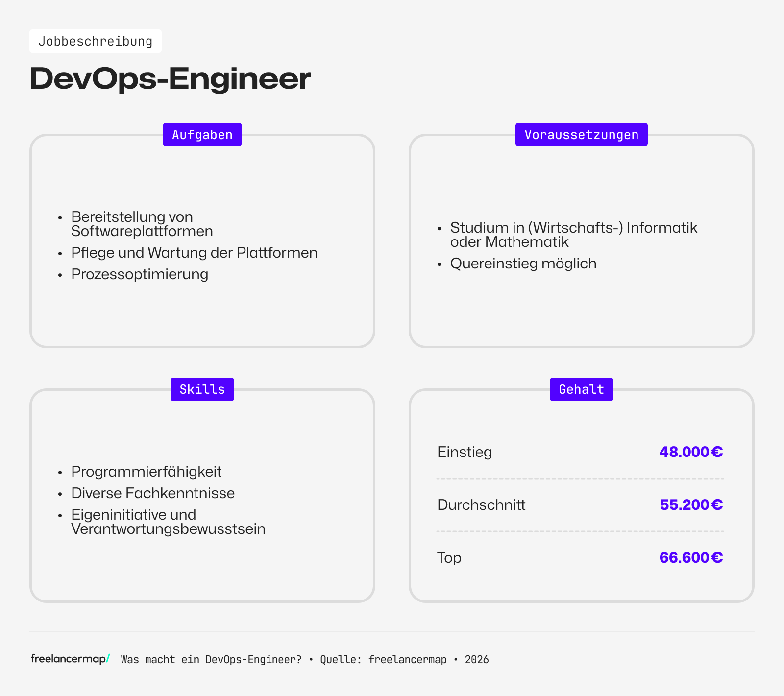This screenshot has width=784, height=696.
Task: Expand the Gehalt card
Action: [581, 500]
